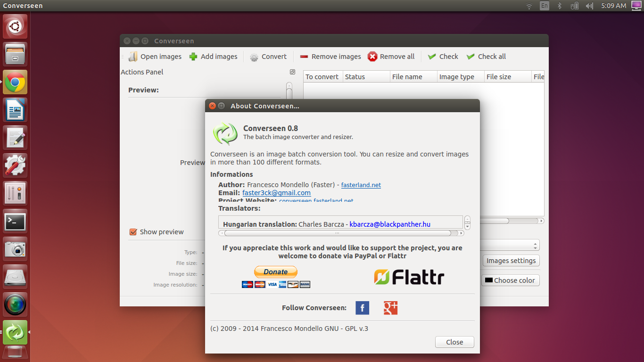
Task: Open the format dropdown above Images settings
Action: 510,246
